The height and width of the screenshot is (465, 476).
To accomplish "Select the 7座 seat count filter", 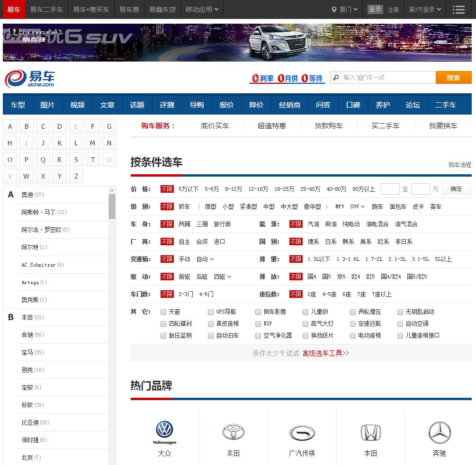I will point(361,295).
